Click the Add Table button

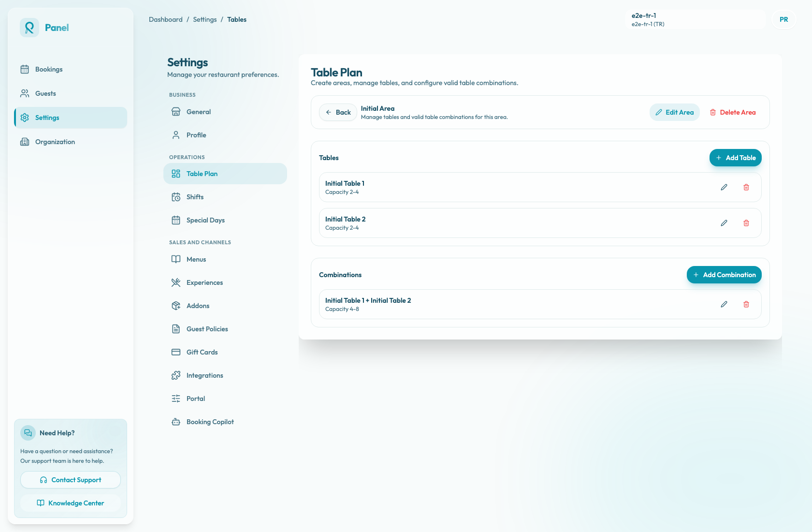[736, 158]
